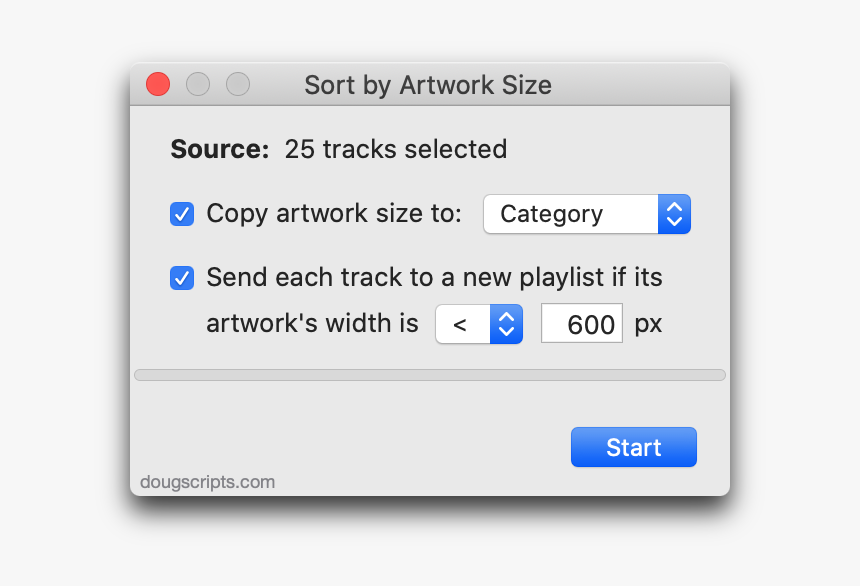Toggle the Send each track to playlist checkbox
Screen dimensions: 860x586
tap(182, 278)
